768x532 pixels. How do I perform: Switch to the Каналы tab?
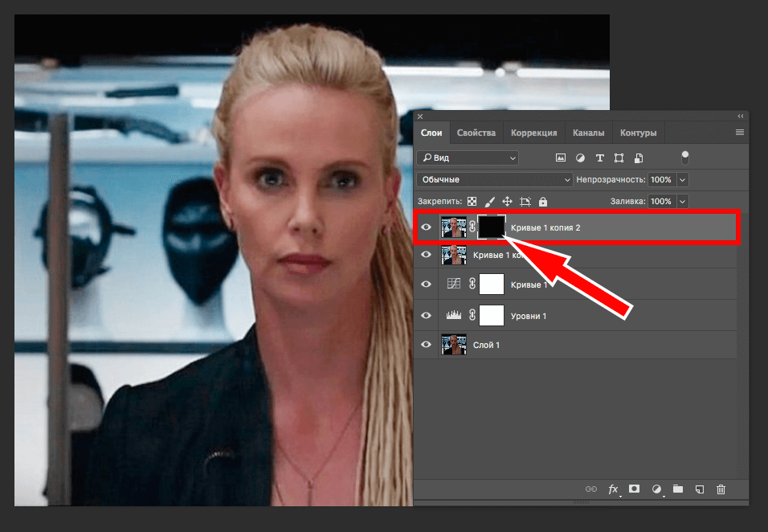click(x=588, y=133)
